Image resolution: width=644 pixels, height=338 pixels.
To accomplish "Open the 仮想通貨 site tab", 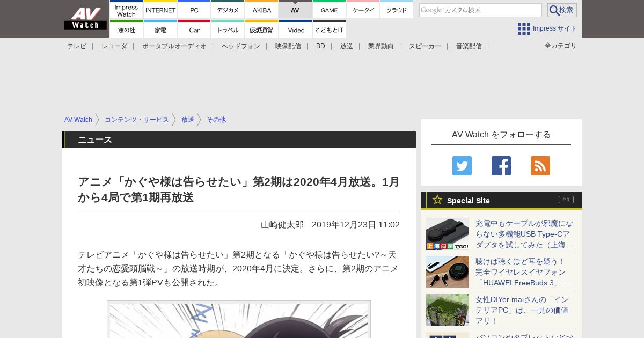I will [x=262, y=30].
